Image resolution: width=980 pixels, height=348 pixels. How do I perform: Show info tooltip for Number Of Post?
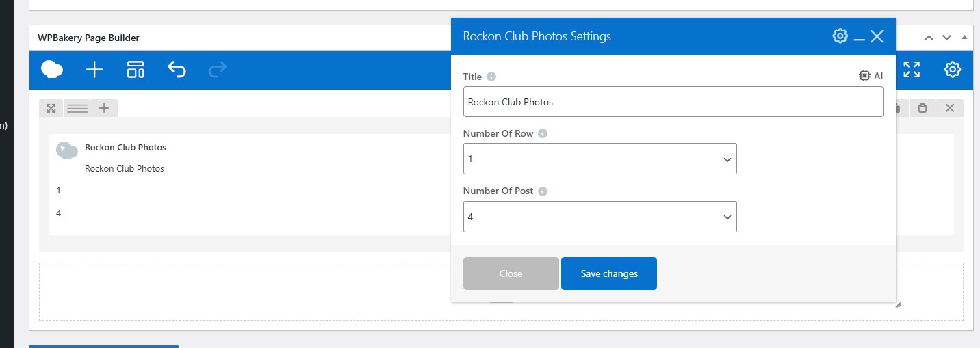click(543, 191)
